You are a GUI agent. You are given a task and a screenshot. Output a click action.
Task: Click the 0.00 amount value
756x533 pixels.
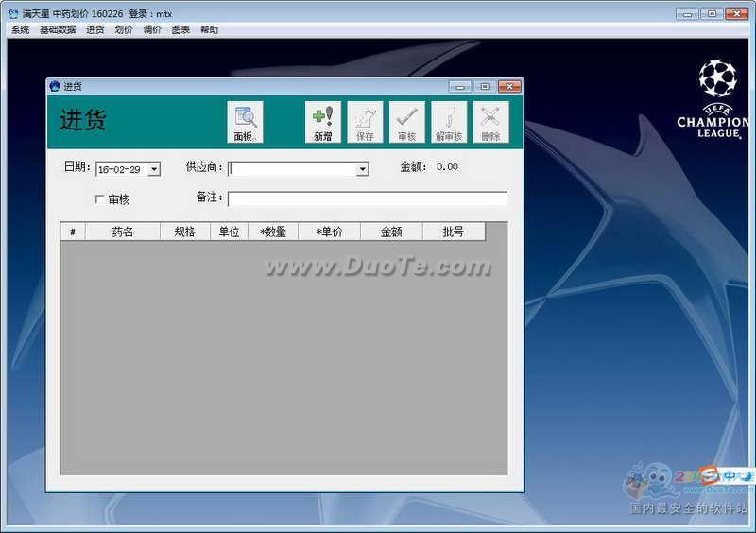pyautogui.click(x=447, y=167)
